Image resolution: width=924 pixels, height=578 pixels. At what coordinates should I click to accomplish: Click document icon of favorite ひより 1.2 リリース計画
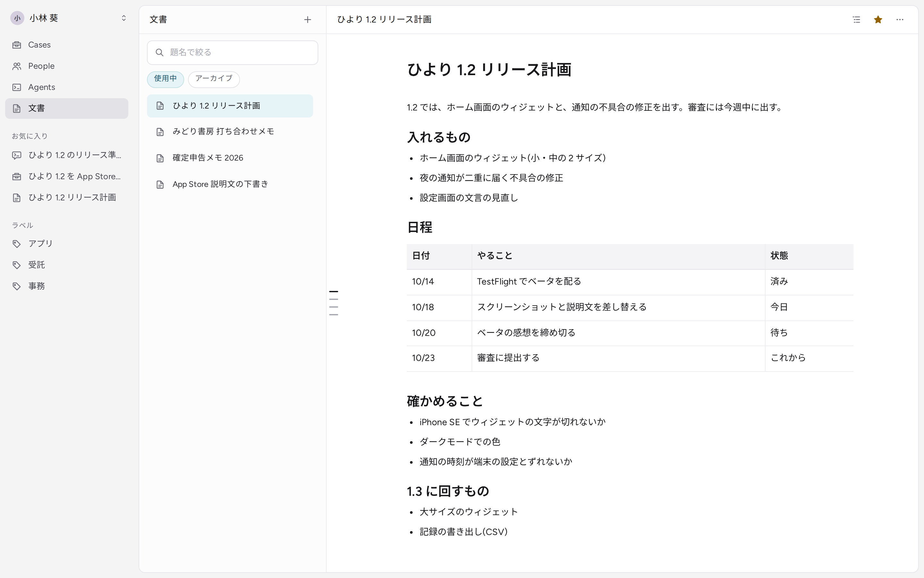tap(17, 197)
